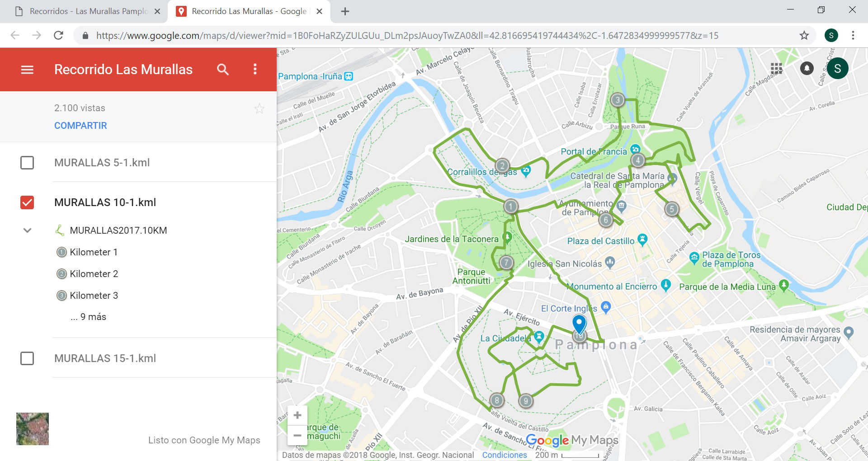Screen dimensions: 868x461
Task: Select kilometer marker 9 on the route
Action: [525, 401]
